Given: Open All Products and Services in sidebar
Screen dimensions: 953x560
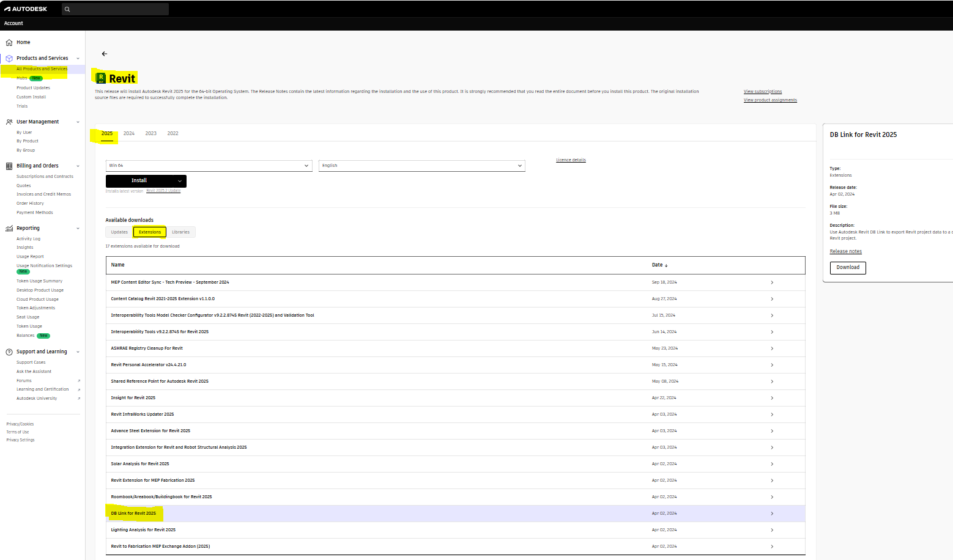Looking at the screenshot, I should point(42,69).
